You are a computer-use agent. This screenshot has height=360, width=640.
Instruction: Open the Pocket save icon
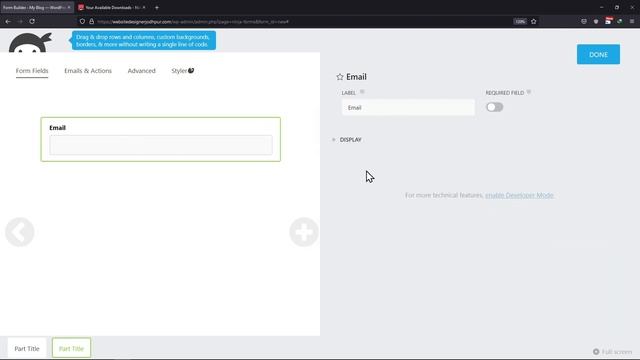point(584,21)
